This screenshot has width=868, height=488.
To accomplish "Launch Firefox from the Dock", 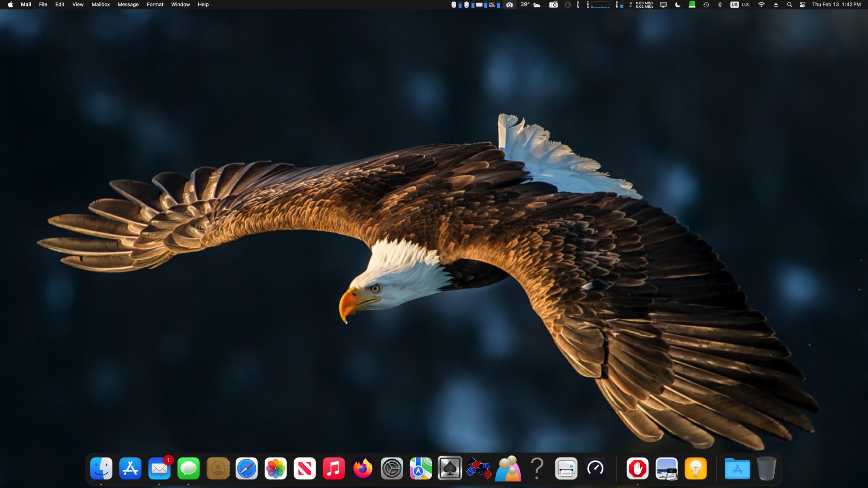I will (x=363, y=468).
